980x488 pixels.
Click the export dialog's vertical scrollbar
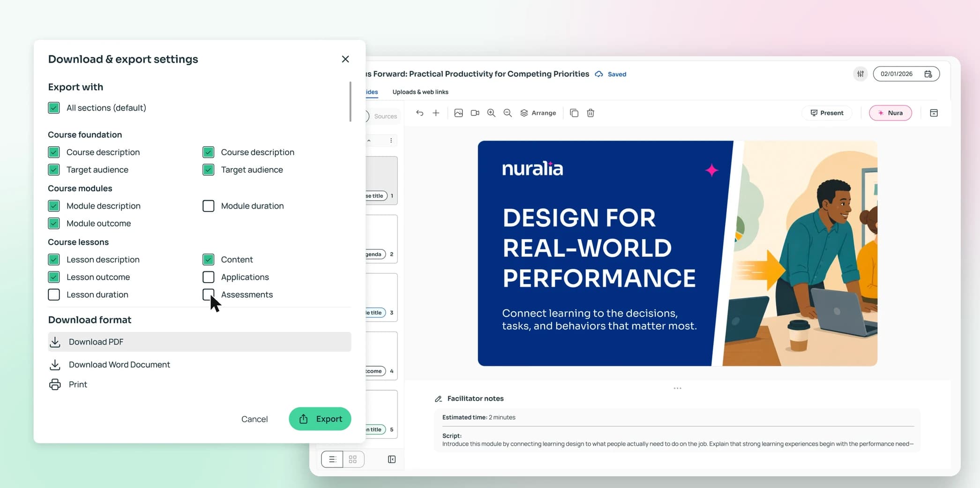(350, 102)
